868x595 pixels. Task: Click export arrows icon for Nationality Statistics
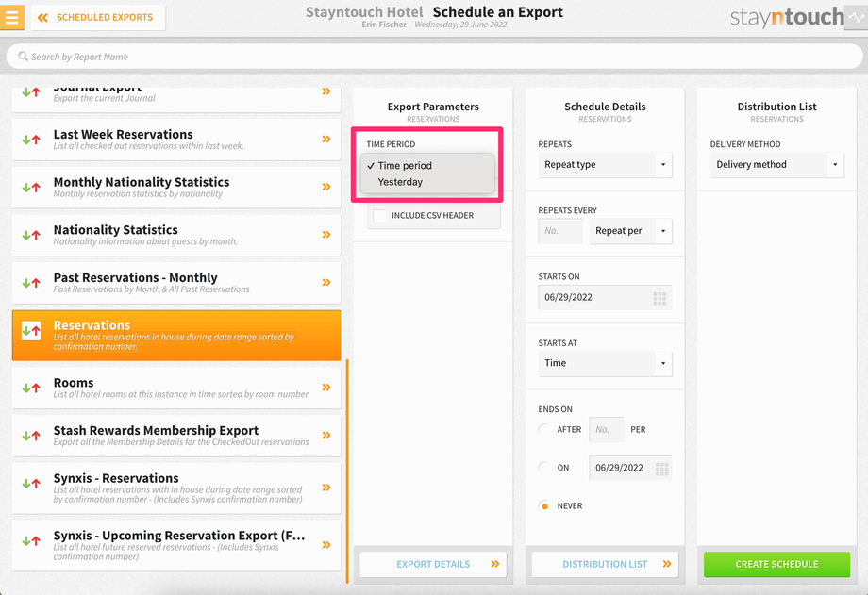point(31,235)
